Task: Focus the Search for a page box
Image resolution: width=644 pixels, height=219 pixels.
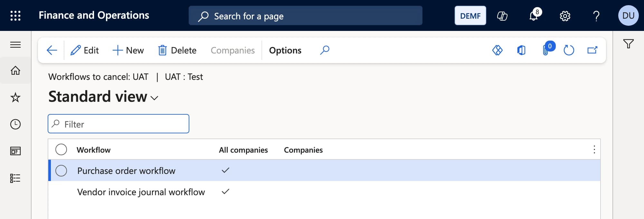Action: 305,15
